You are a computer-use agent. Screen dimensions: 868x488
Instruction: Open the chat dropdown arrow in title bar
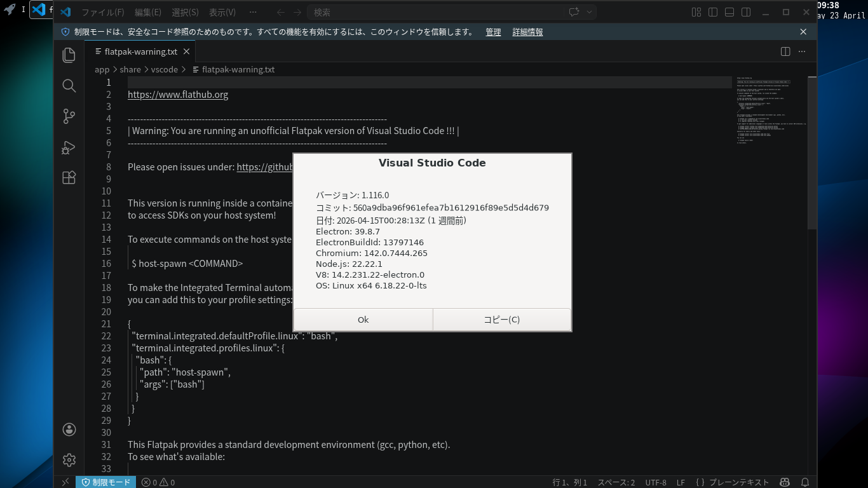[x=590, y=12]
